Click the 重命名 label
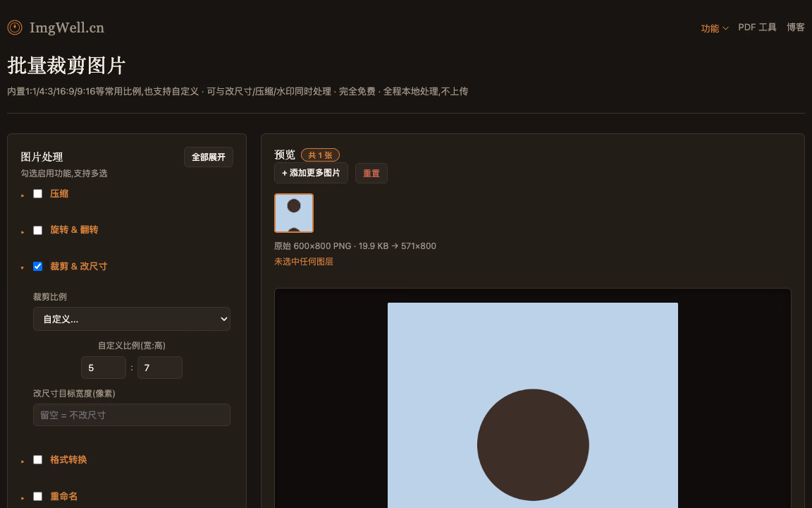 coord(63,497)
